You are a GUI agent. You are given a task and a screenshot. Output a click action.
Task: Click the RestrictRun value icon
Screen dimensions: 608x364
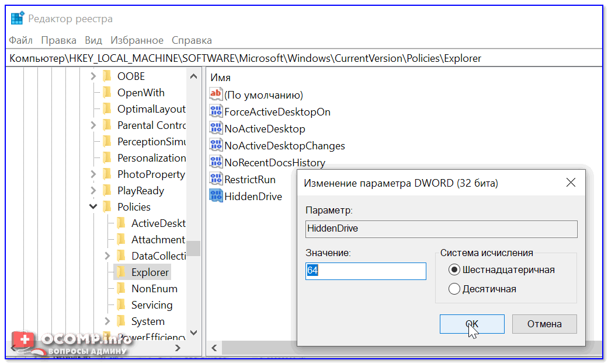click(216, 179)
